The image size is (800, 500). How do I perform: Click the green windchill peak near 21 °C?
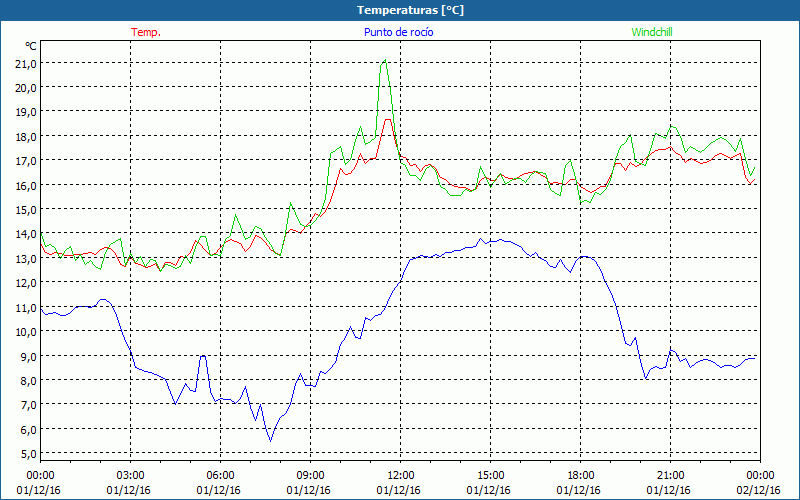[x=385, y=60]
